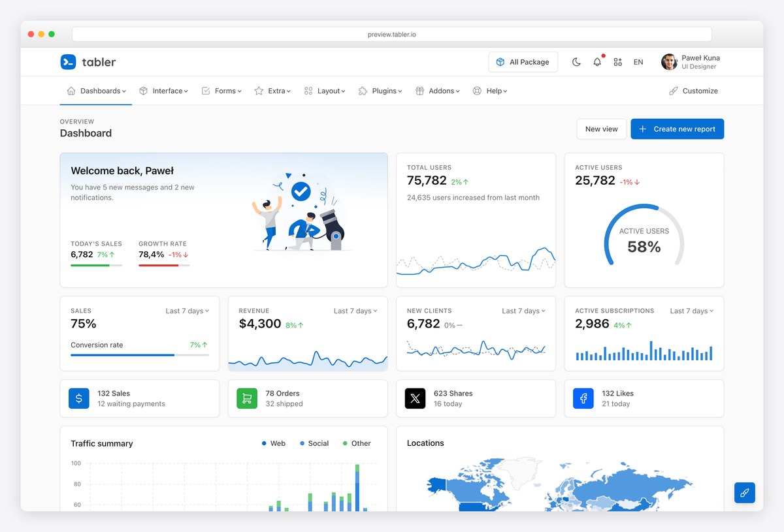This screenshot has width=784, height=532.
Task: Toggle the Other legend item
Action: [x=357, y=443]
